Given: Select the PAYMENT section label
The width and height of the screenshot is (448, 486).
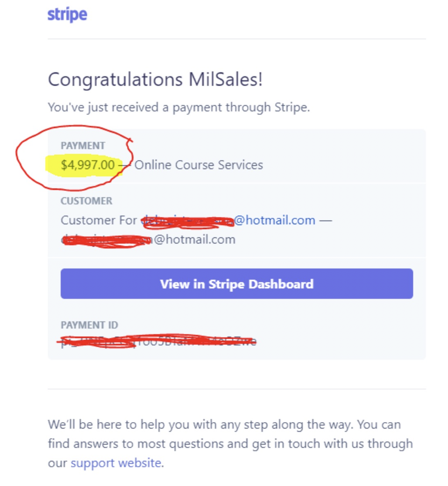Looking at the screenshot, I should point(83,145).
